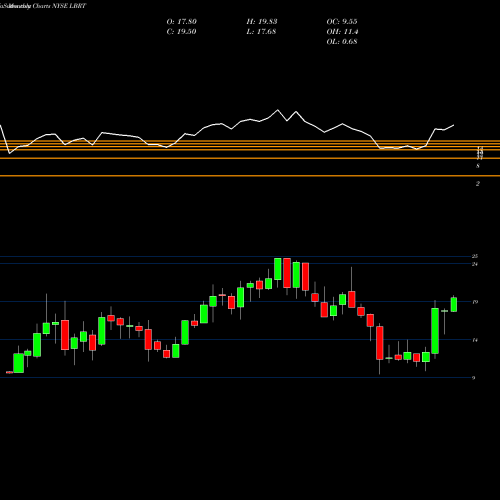Screen dimensions: 500x500
Task: Click the indicator axis label '8'
Action: coord(478,166)
